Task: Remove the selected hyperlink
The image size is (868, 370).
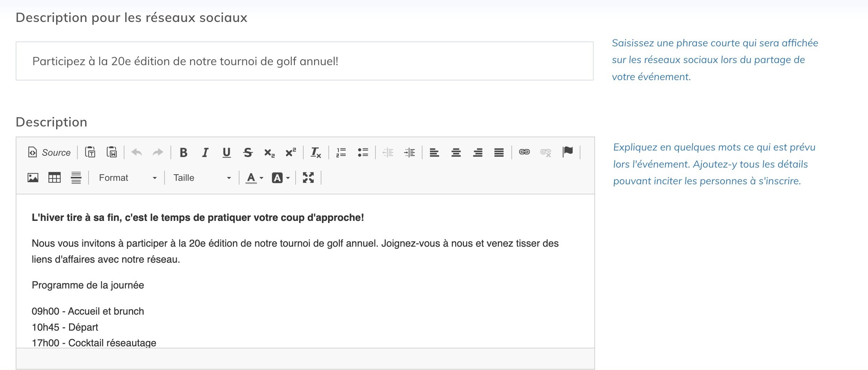Action: tap(545, 152)
